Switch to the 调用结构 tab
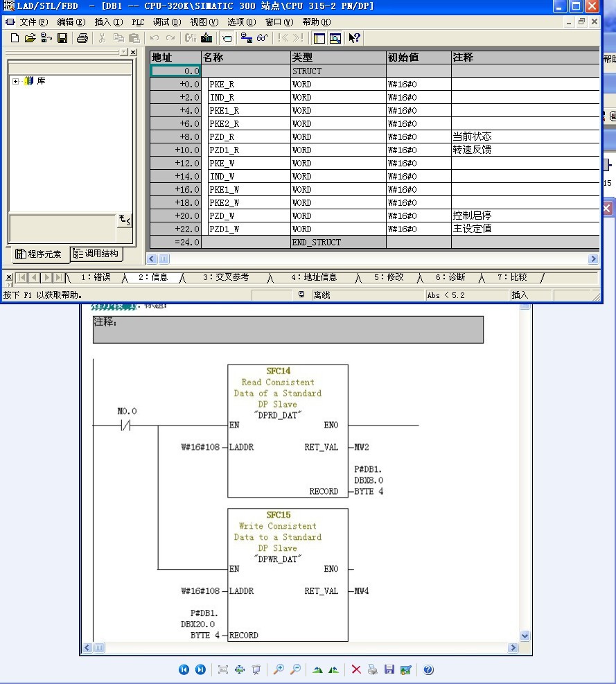Screen dimensions: 616x684 click(96, 254)
